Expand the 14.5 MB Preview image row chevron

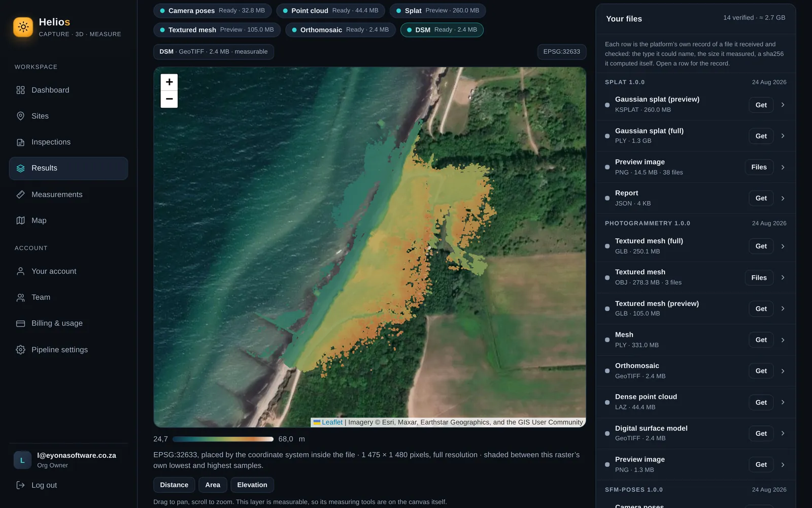[x=783, y=167]
